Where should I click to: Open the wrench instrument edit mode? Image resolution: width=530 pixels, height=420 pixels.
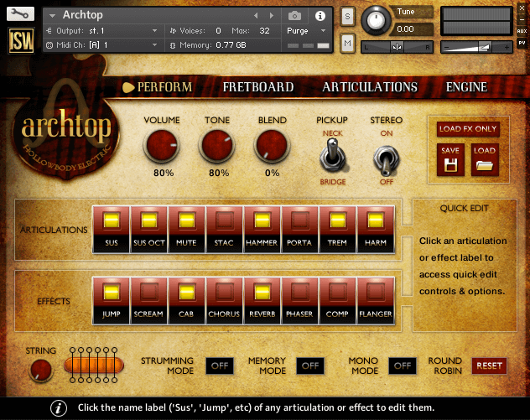coord(20,14)
